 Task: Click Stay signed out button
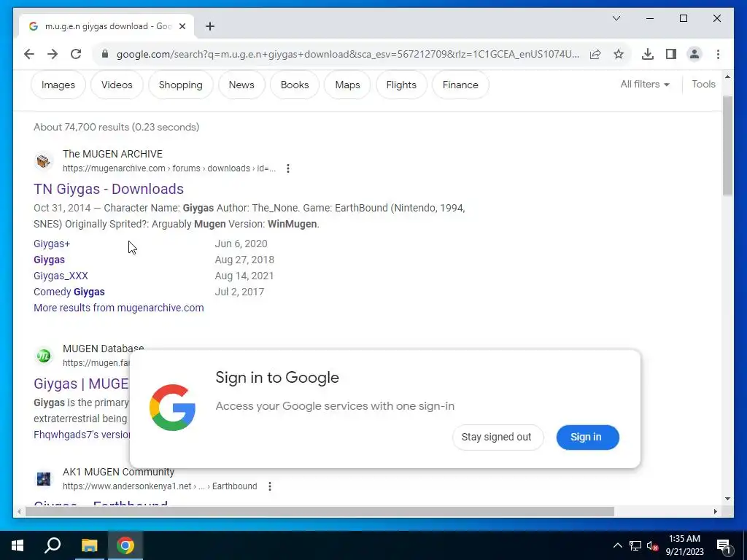click(x=498, y=437)
